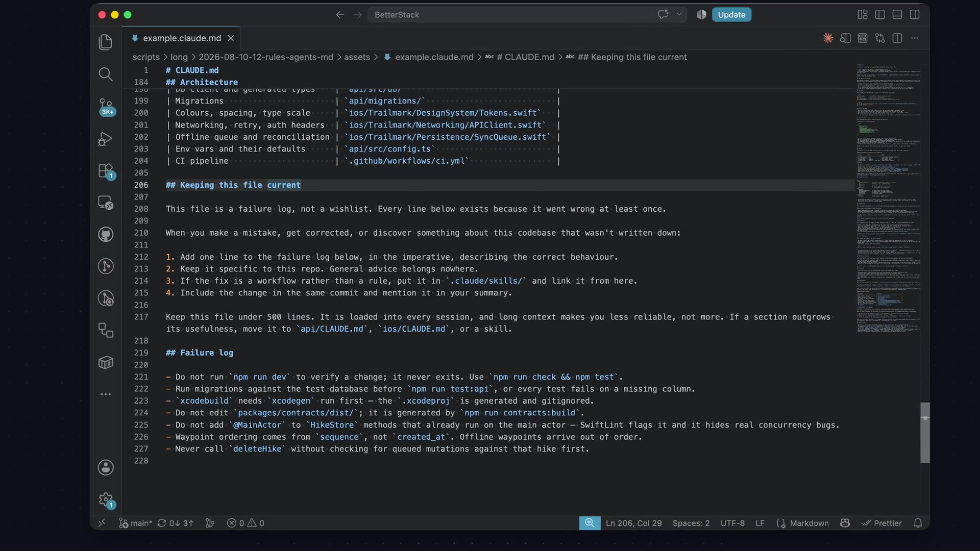980x551 pixels.
Task: Customize layout from the title bar
Action: 863,15
